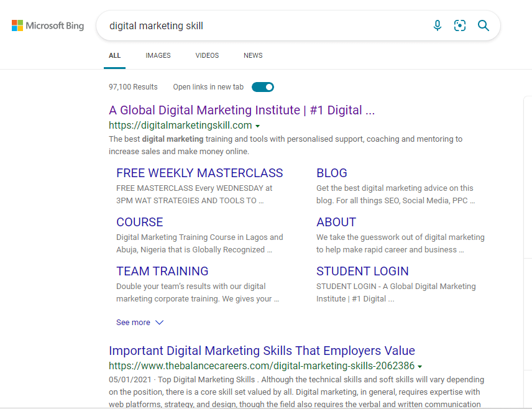Click 'Digital Marketing Training Course in Lagos' snippet
Viewport: 532px width, 409px height.
199,244
